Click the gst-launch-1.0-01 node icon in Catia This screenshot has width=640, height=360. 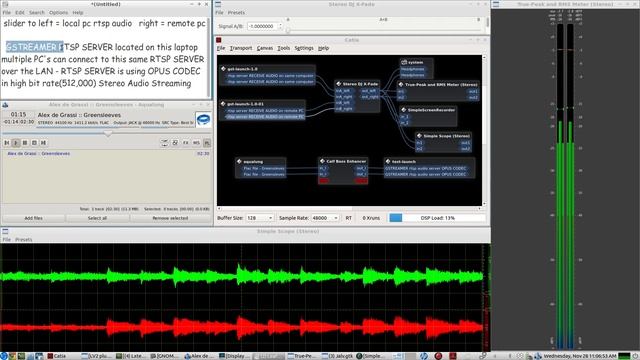(x=223, y=104)
